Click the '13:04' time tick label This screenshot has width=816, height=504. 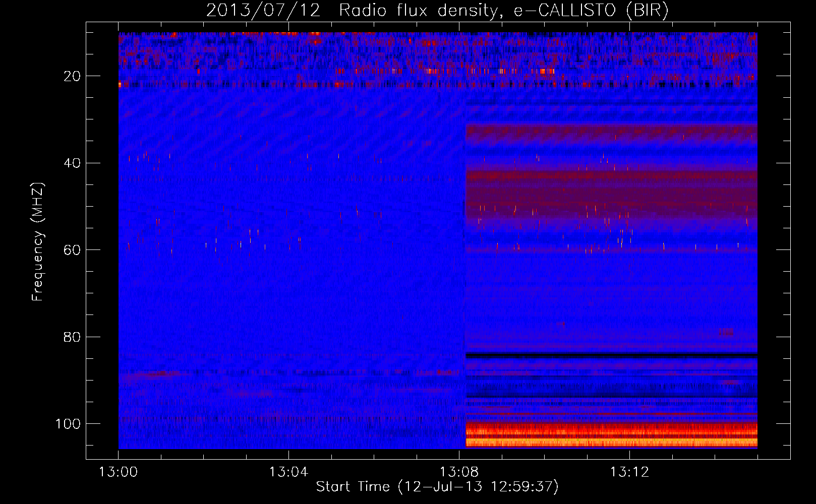289,472
